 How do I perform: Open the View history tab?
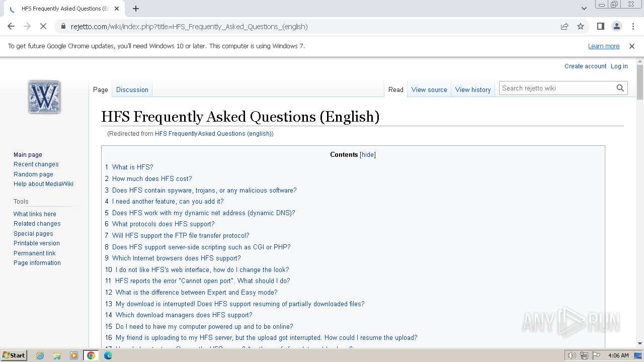coord(472,89)
